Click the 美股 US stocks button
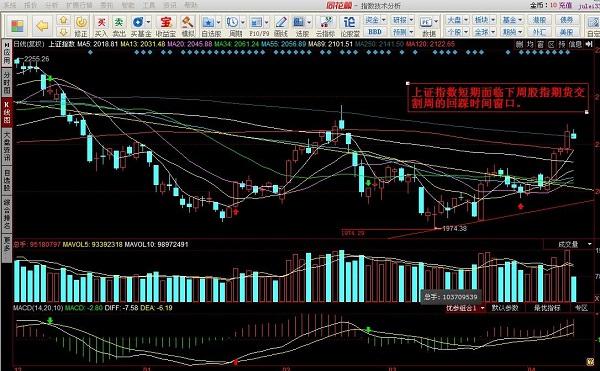Viewport: 600px width, 371px height. point(567,31)
